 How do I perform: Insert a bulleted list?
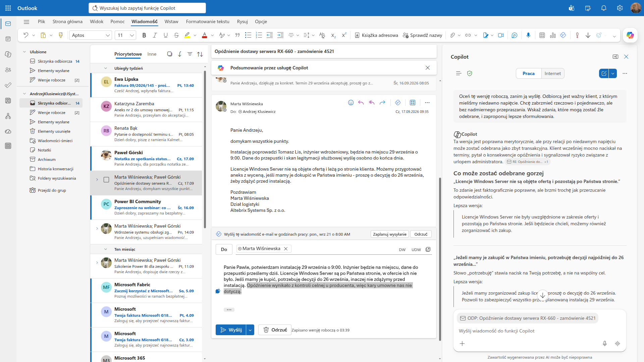tap(248, 35)
